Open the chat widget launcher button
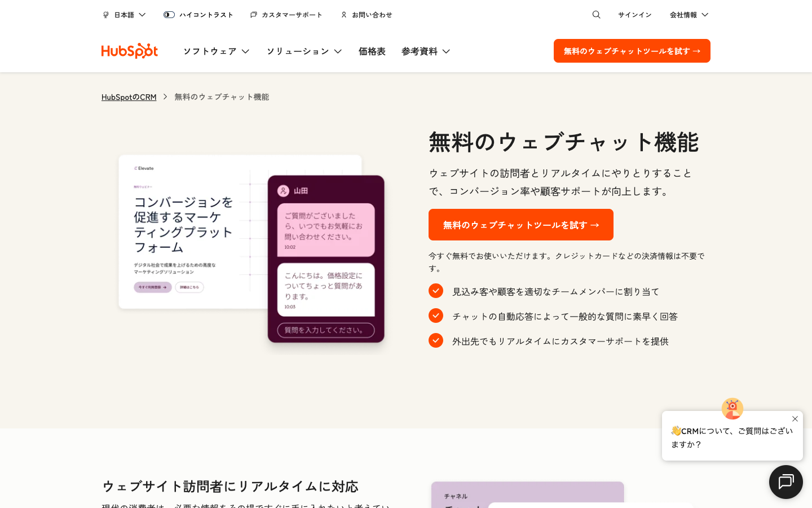This screenshot has height=508, width=812. 785,482
